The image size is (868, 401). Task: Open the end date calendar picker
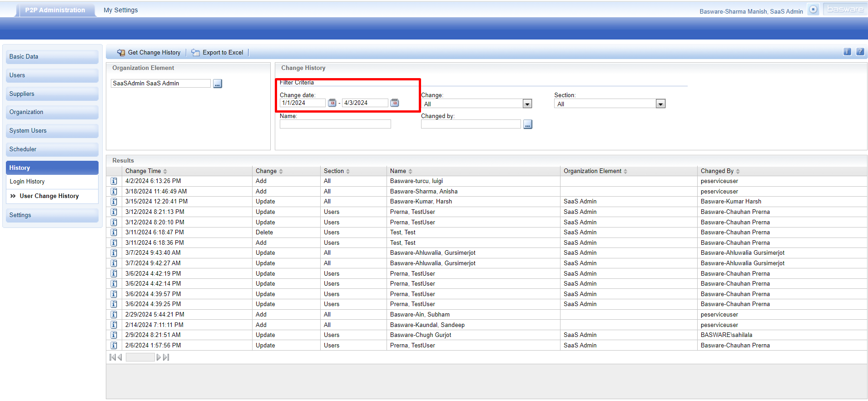(x=395, y=103)
